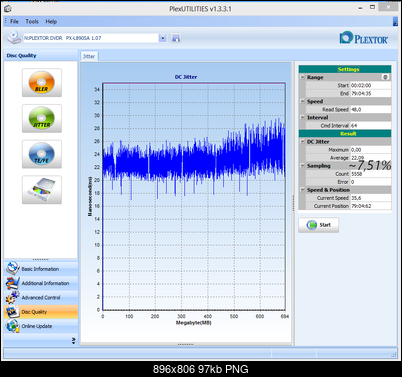Edit the End time field 79:04:35
Screen dimensions: 402x377
click(x=370, y=93)
